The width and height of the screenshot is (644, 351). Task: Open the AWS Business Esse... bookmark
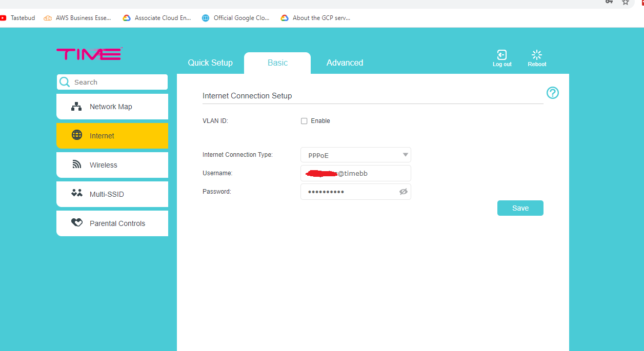point(77,18)
